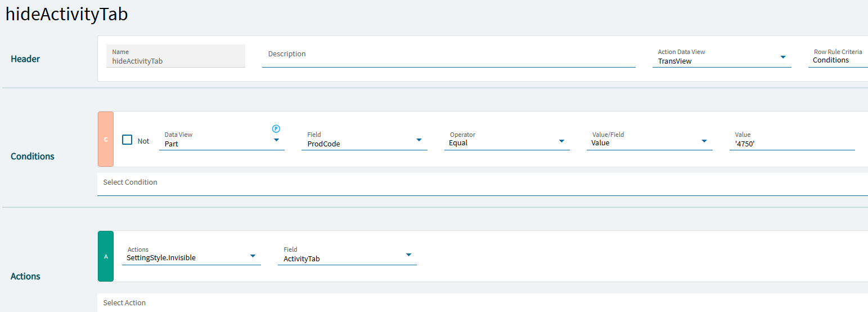Image resolution: width=868 pixels, height=312 pixels.
Task: Expand the Field dropdown showing ActivityTab
Action: (x=408, y=255)
